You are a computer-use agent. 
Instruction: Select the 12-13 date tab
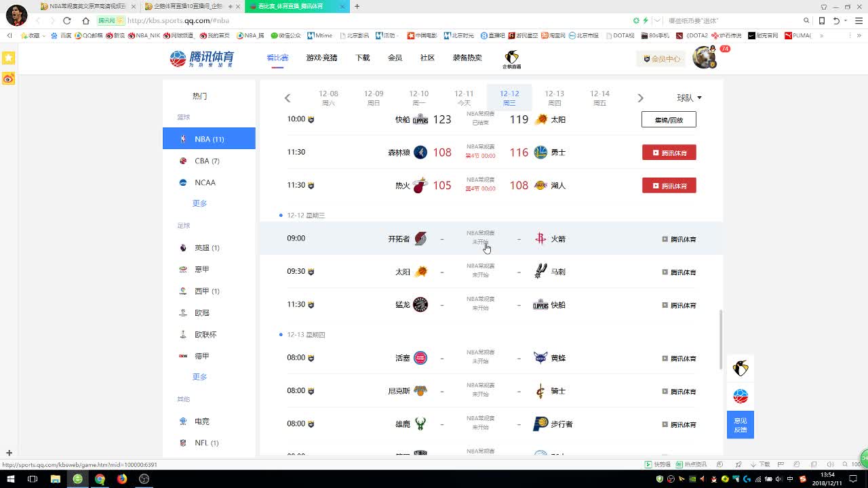pyautogui.click(x=554, y=98)
